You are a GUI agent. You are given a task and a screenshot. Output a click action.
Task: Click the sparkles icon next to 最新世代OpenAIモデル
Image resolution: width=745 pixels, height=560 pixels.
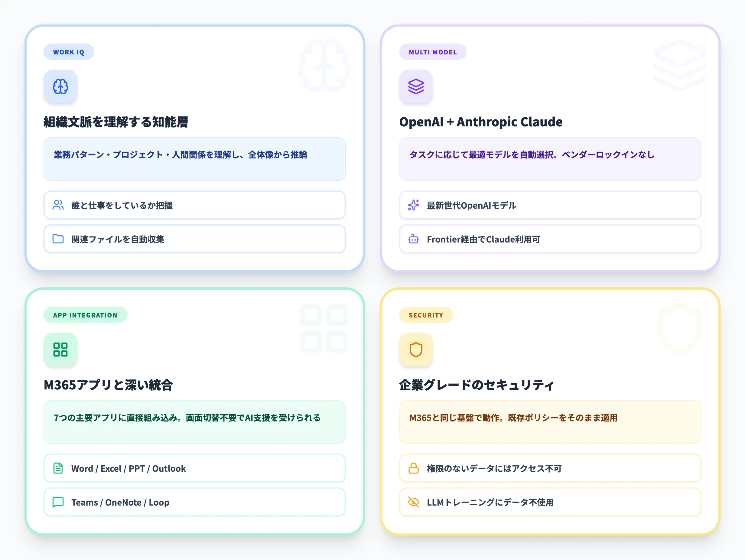tap(414, 205)
